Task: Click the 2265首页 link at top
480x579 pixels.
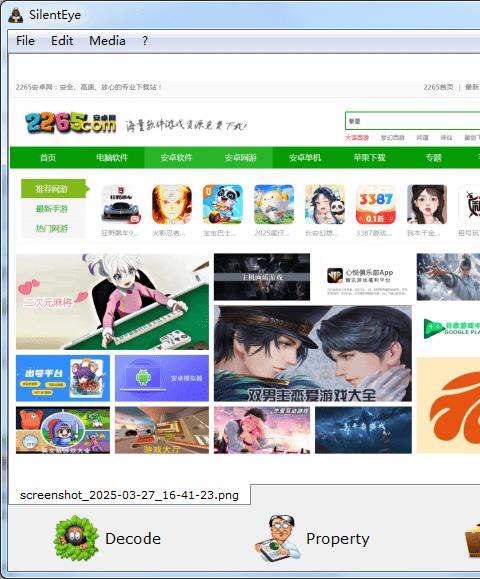Action: point(438,87)
